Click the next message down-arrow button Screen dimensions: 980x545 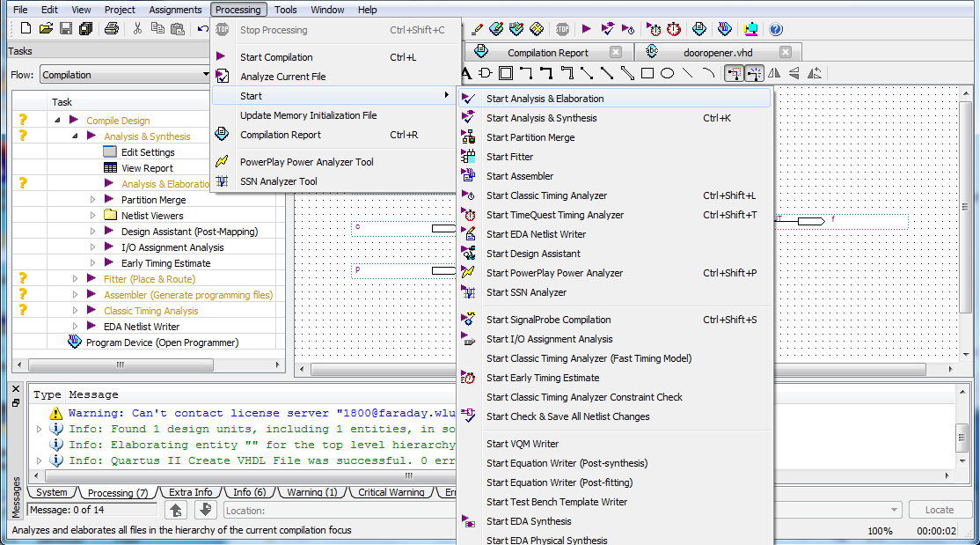tap(206, 510)
